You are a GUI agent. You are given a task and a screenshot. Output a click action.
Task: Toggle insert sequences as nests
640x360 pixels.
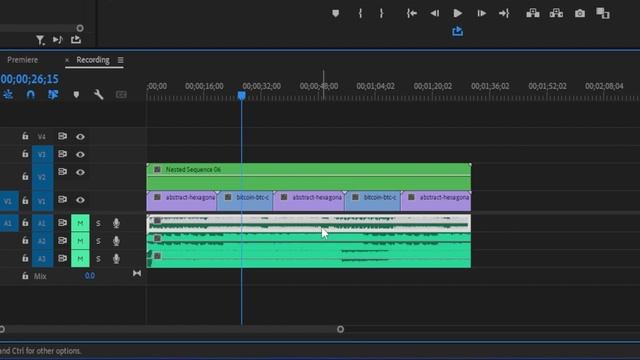click(x=8, y=95)
